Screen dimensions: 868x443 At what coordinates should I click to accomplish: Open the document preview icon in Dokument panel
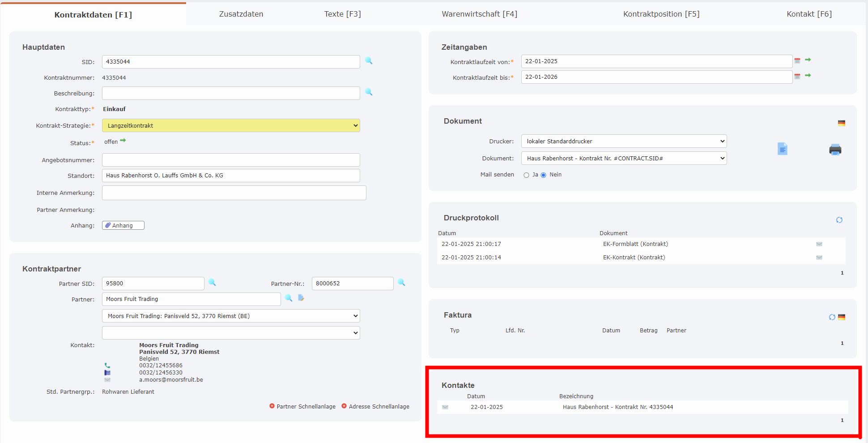783,149
